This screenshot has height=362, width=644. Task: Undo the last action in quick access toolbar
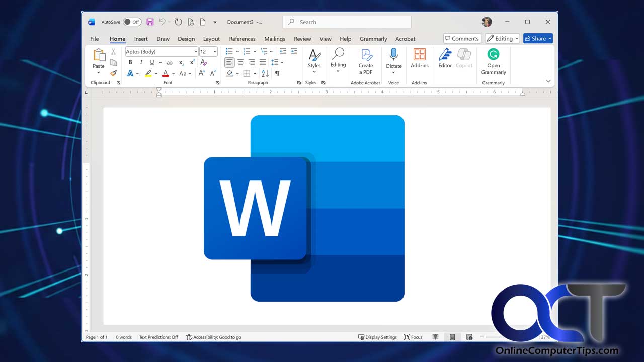[x=162, y=22]
